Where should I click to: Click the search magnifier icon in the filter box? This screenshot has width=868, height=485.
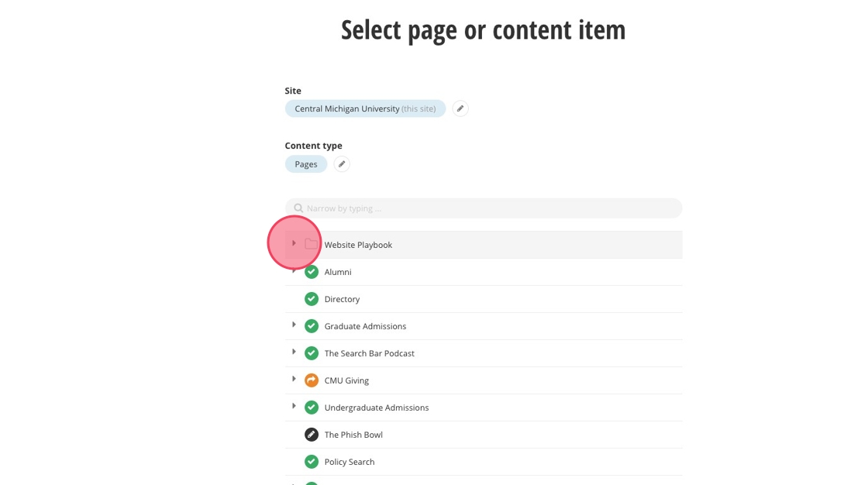click(298, 208)
